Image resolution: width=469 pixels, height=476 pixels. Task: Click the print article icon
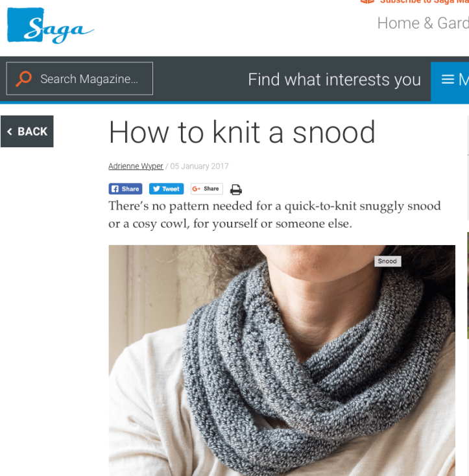(236, 189)
